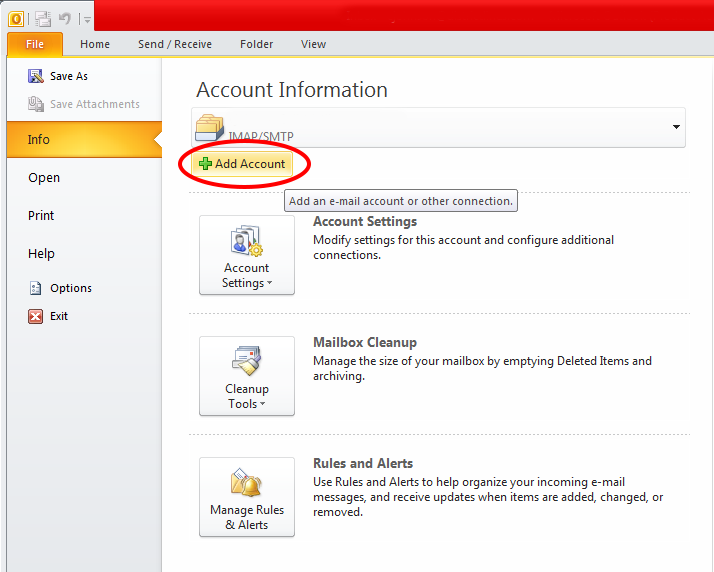
Task: Select the Folder ribbon tab
Action: [256, 44]
